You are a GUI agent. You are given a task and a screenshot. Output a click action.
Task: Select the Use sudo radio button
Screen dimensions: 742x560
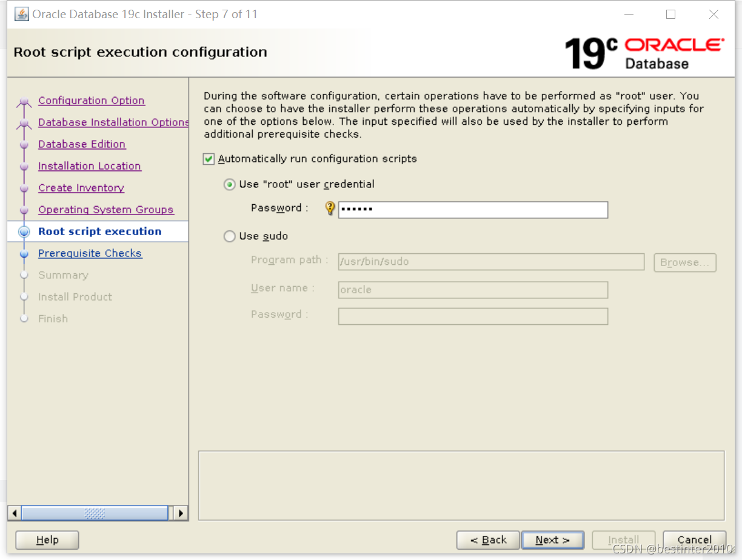tap(229, 236)
